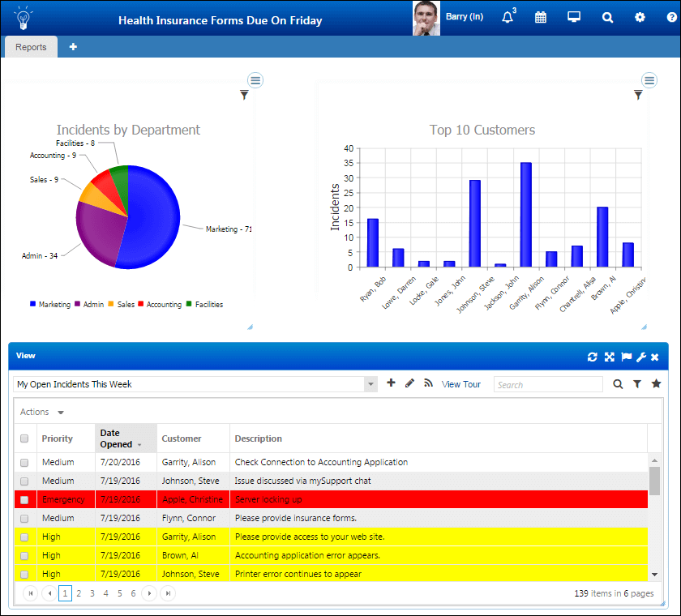This screenshot has width=681, height=616.
Task: Open filter funnel above Top 10 Customers
Action: click(x=637, y=95)
